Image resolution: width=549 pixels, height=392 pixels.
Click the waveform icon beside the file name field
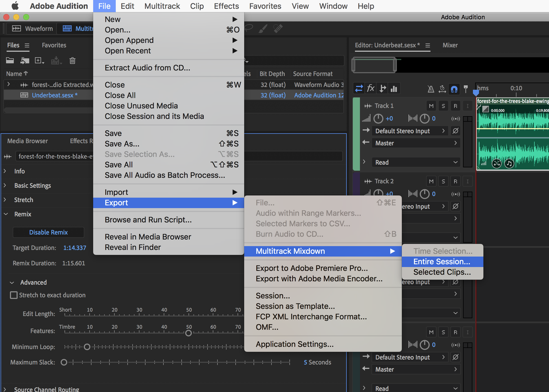8,157
